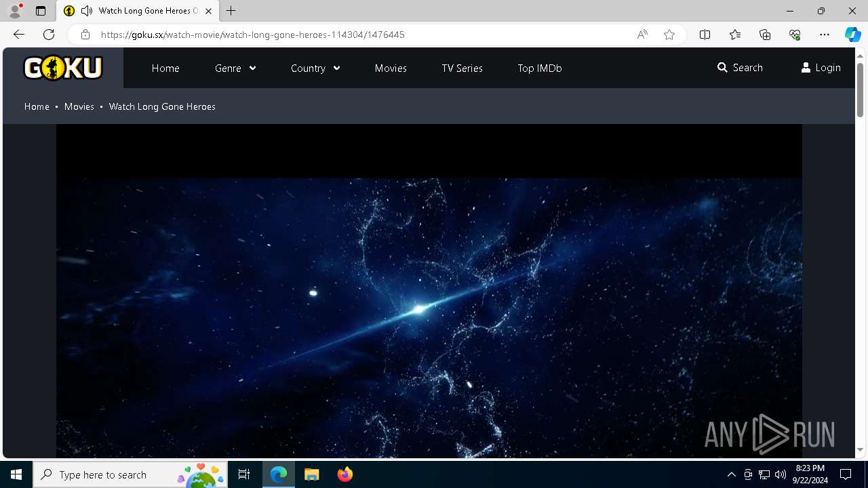Image resolution: width=868 pixels, height=488 pixels.
Task: Open a new browser tab
Action: [231, 11]
